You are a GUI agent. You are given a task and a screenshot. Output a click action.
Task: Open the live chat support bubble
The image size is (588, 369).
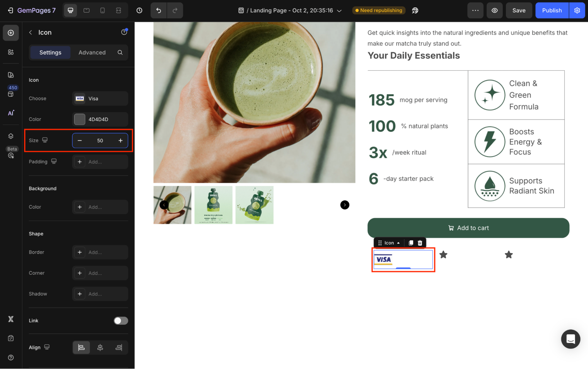[570, 339]
